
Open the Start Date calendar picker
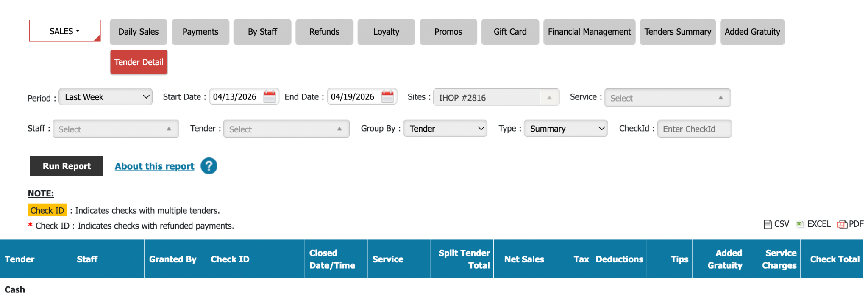coord(270,97)
